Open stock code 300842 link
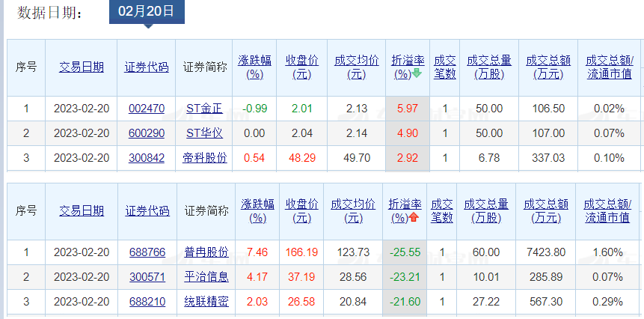Viewport: 644px width, 319px height. pos(147,158)
